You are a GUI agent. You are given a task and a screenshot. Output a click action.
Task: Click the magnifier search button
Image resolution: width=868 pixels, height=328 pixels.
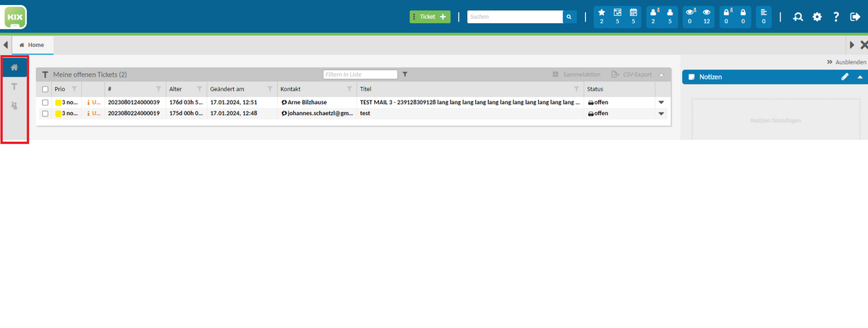(569, 17)
